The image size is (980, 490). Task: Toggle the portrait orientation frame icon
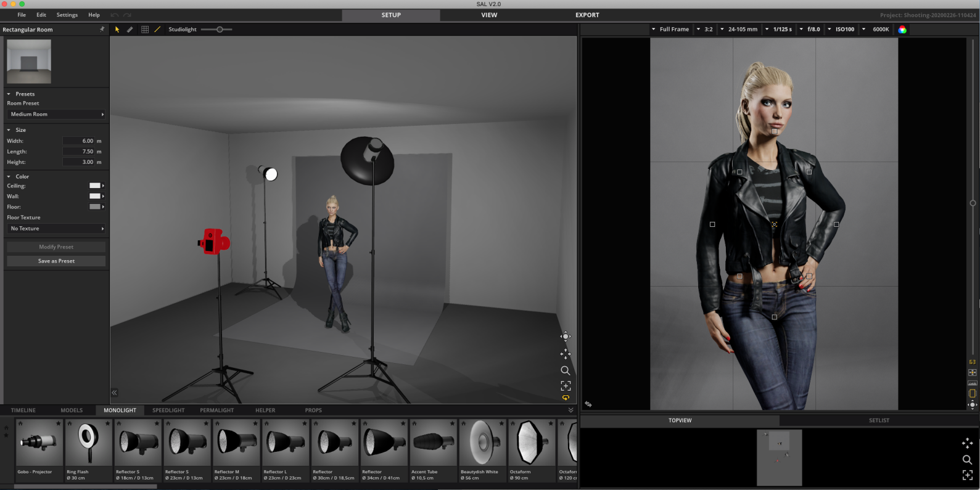tap(973, 393)
